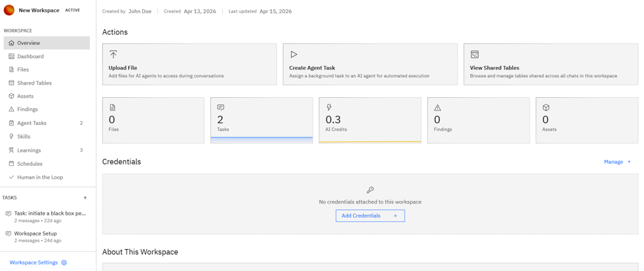Viewport: 644px width, 271px height.
Task: Open Findings in the sidebar
Action: point(47,109)
